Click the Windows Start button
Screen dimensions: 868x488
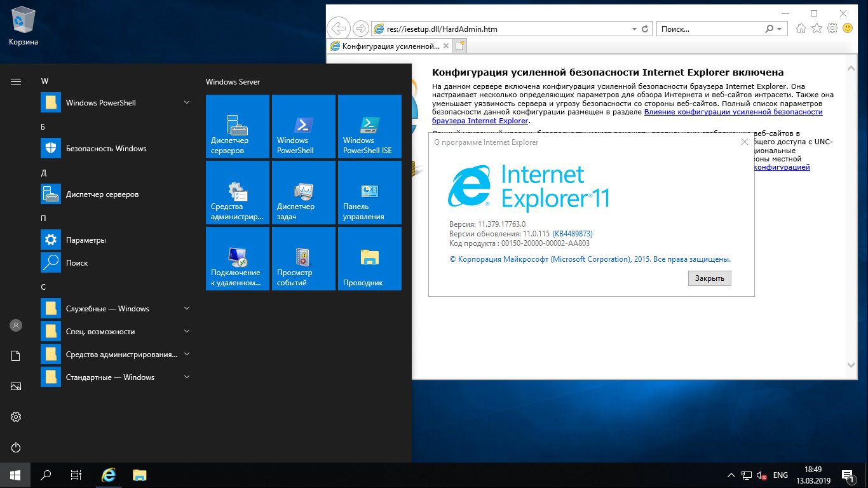click(15, 475)
